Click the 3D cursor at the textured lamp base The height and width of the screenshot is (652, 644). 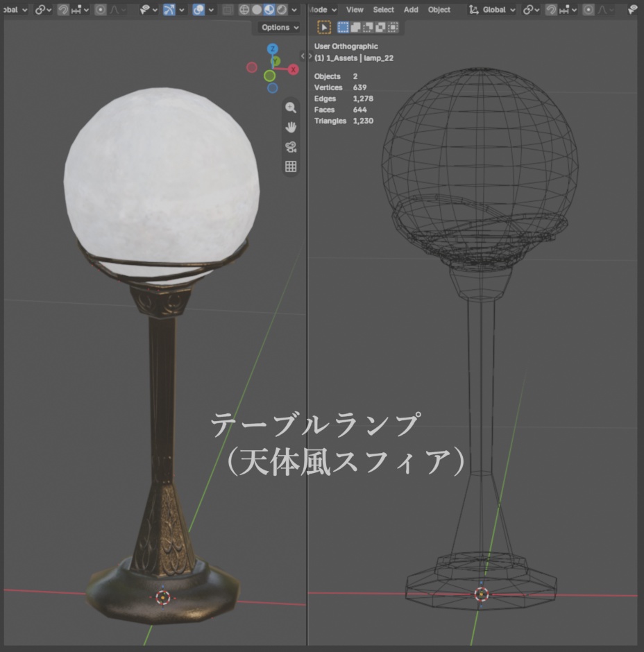162,597
